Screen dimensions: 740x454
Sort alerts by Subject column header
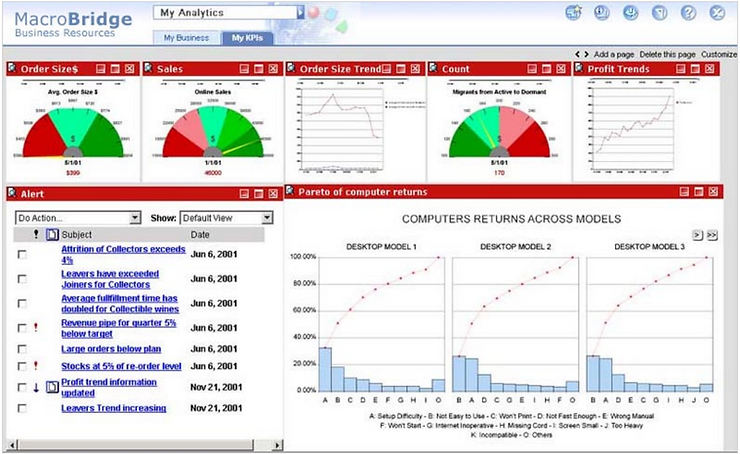pos(77,235)
